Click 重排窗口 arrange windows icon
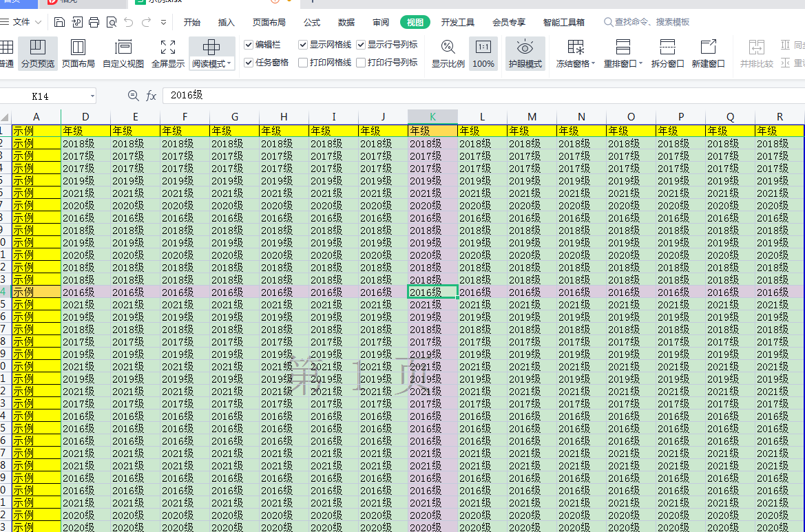The height and width of the screenshot is (532, 805). pos(623,47)
